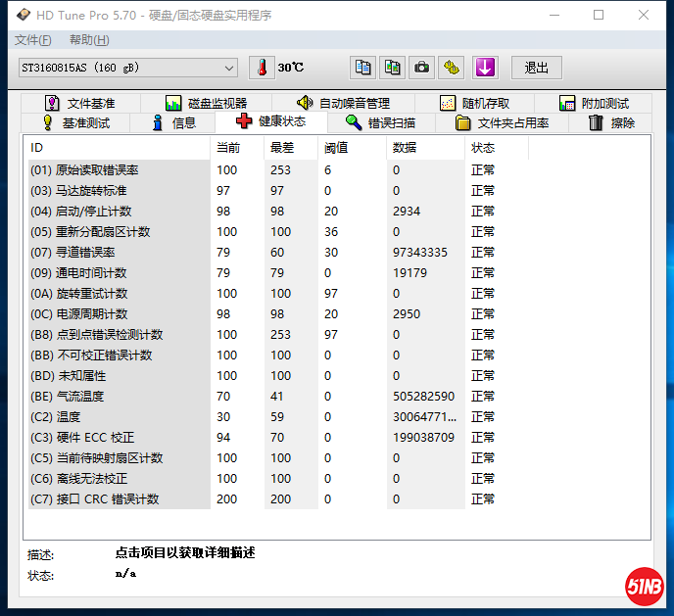Open the 帮助(H) menu
Viewport: 674px width, 616px height.
pyautogui.click(x=89, y=40)
